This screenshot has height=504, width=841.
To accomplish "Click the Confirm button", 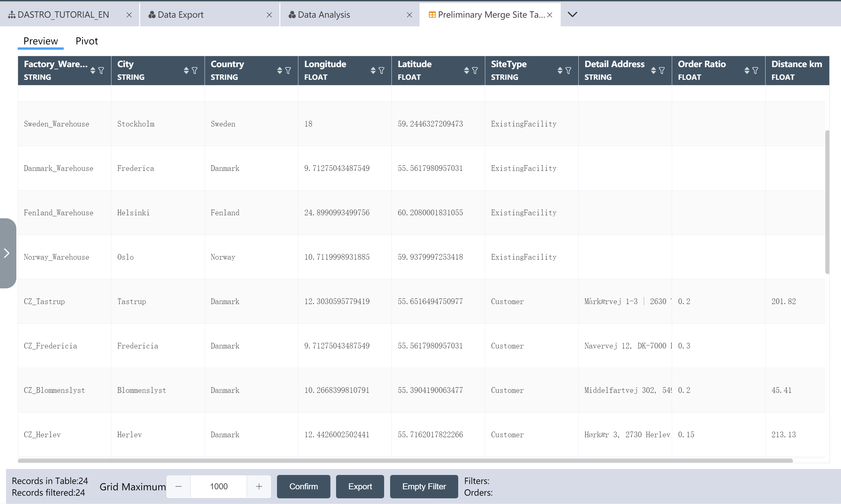I will tap(304, 486).
